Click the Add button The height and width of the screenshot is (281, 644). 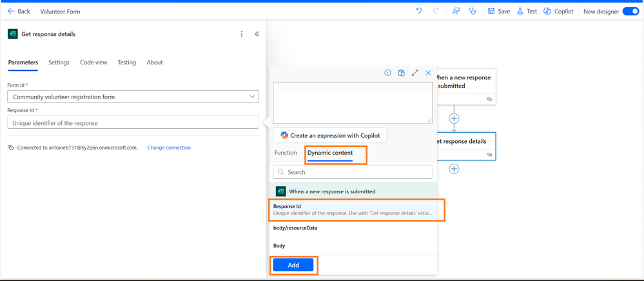(x=293, y=265)
